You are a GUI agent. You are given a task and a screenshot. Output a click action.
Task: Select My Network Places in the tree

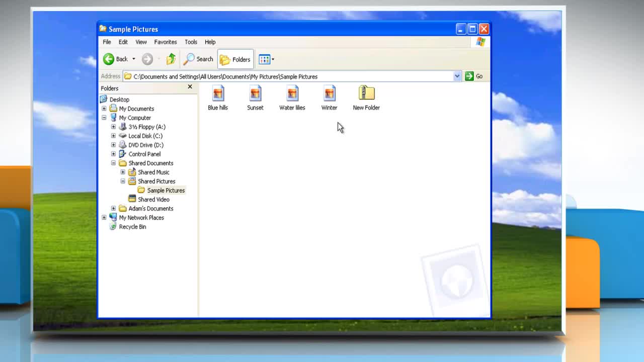coord(141,217)
